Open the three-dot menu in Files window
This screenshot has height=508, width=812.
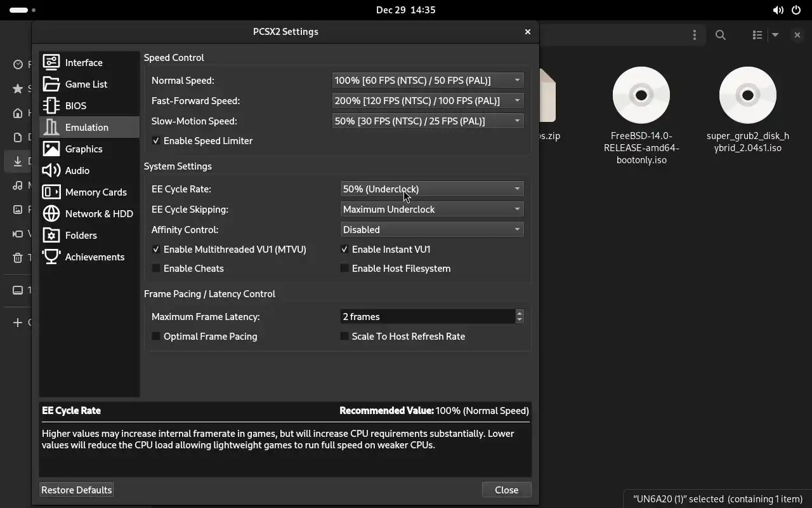[x=695, y=35]
